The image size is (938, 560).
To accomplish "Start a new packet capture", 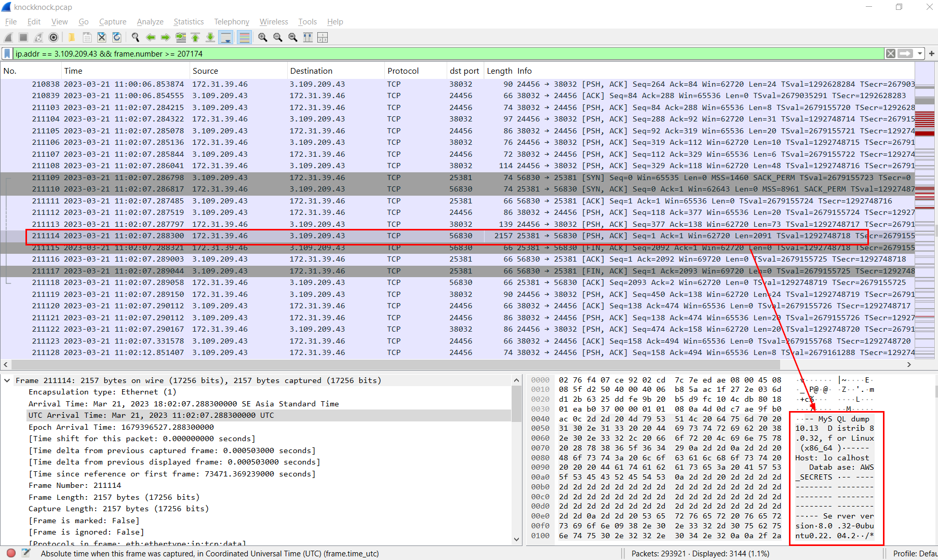I will coord(7,37).
